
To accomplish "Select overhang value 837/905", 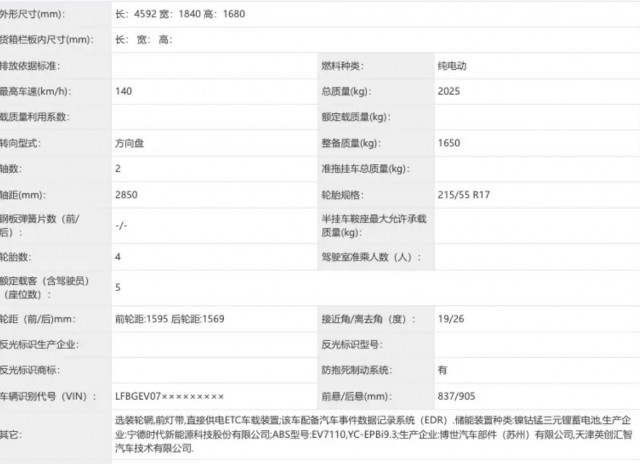I will pos(456,396).
